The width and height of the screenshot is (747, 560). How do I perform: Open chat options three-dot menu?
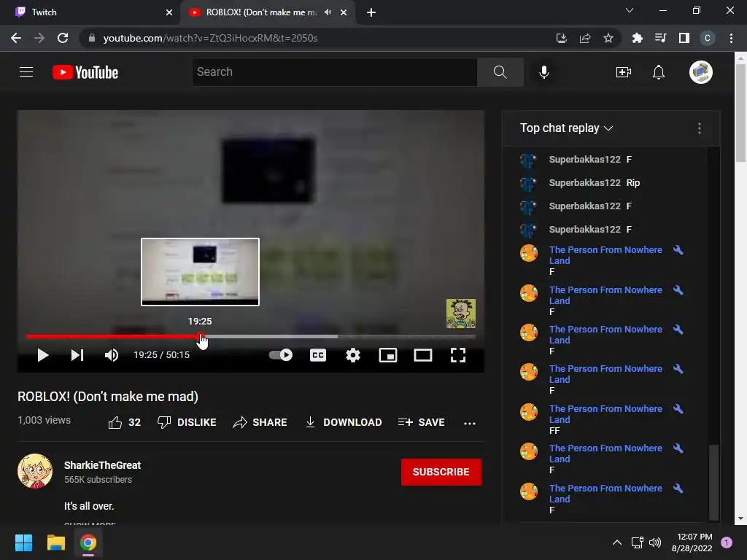[x=700, y=128]
